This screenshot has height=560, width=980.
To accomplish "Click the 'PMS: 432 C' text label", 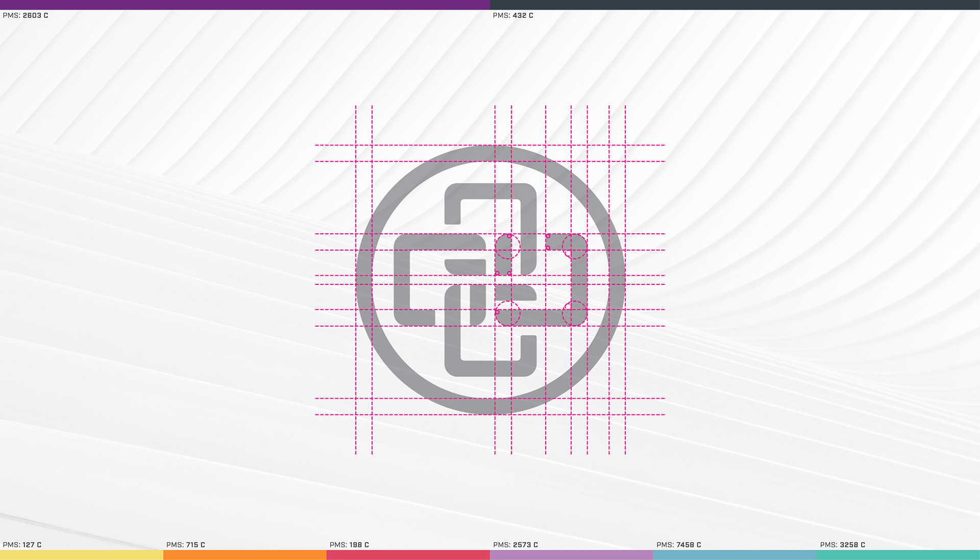I will click(513, 15).
